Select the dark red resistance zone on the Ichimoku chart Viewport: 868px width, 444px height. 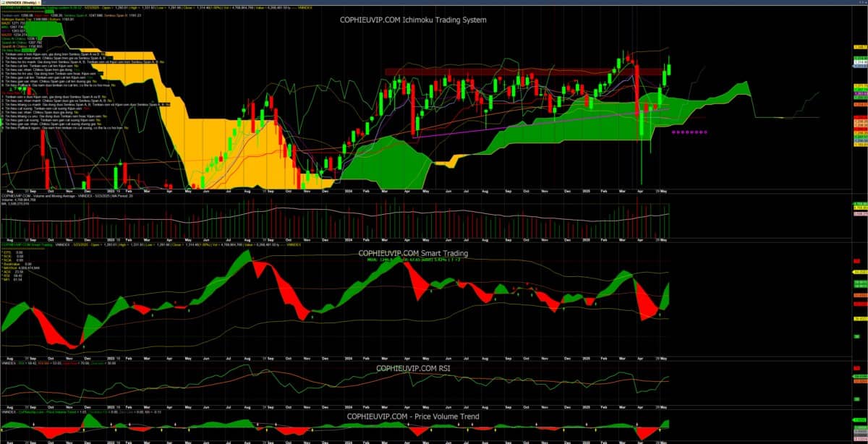tap(524, 72)
